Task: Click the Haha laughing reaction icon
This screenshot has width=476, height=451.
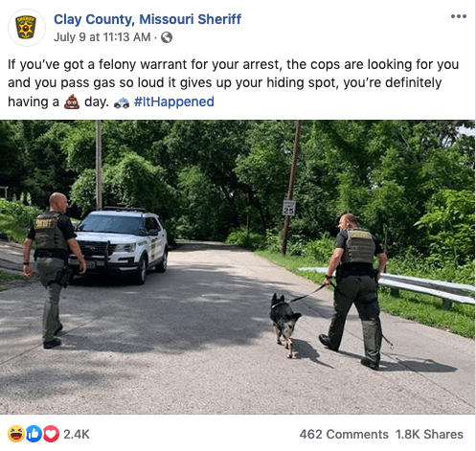Action: pyautogui.click(x=16, y=434)
